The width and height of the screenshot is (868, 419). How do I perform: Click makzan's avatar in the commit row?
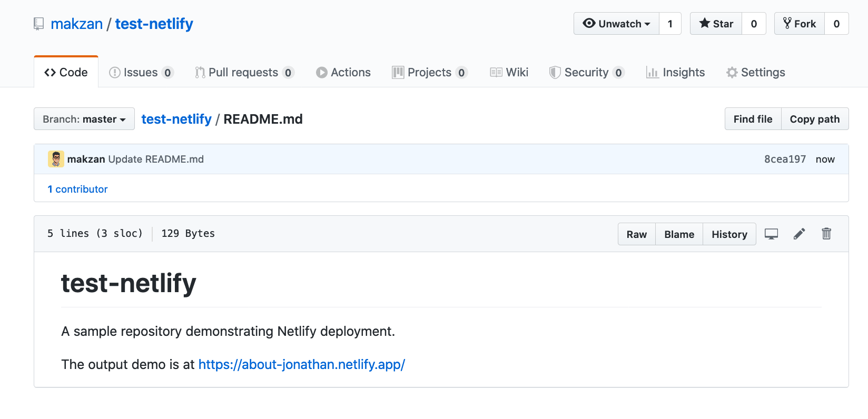tap(56, 159)
